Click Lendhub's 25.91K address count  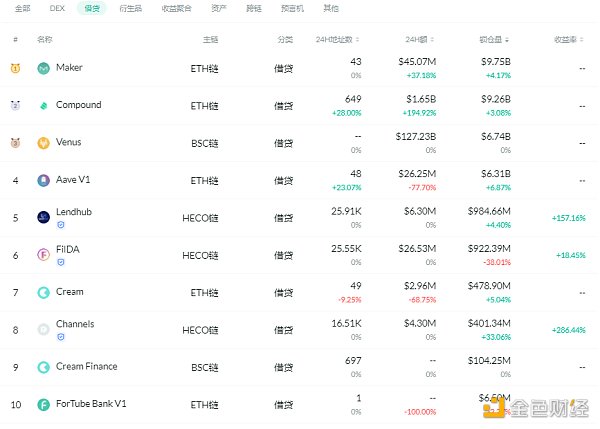click(x=346, y=211)
